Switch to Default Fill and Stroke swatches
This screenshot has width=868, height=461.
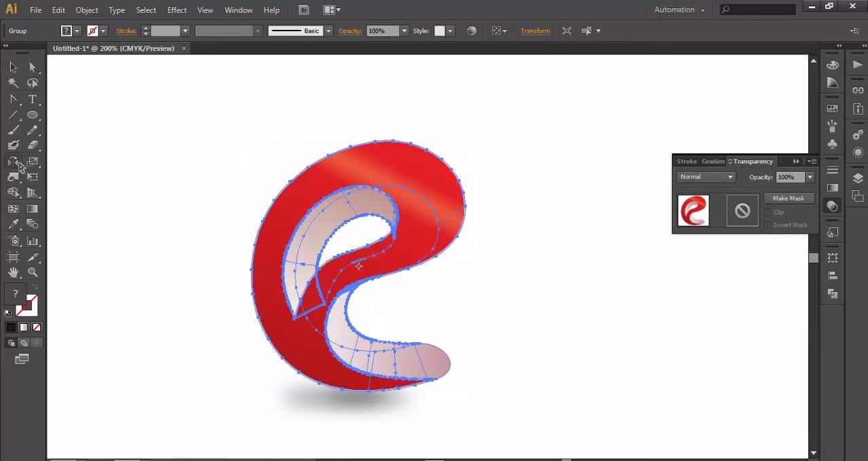click(x=8, y=312)
